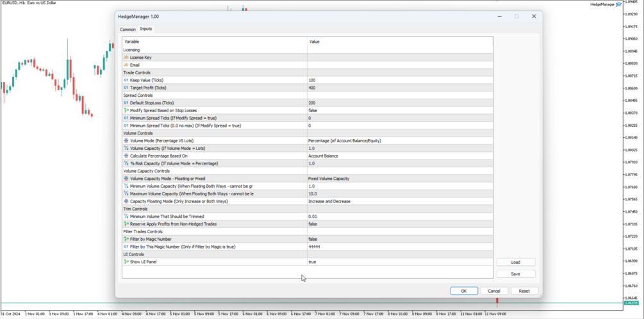Image resolution: width=644 pixels, height=319 pixels.
Task: Click the License Key string icon
Action: click(126, 58)
